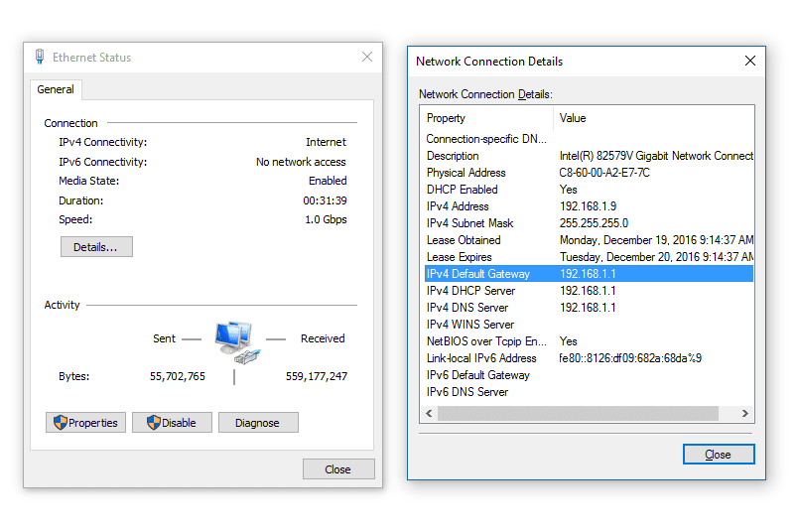Screen dimensions: 798x532
Task: Select the Link-local IPv6 Address row
Action: tap(589, 358)
